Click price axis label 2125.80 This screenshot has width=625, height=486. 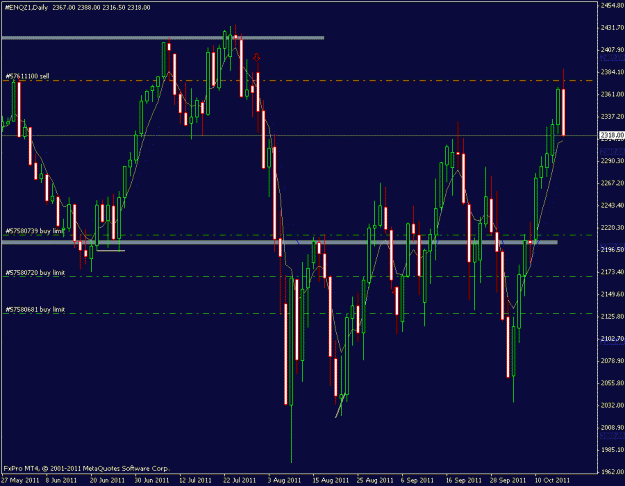[x=612, y=317]
